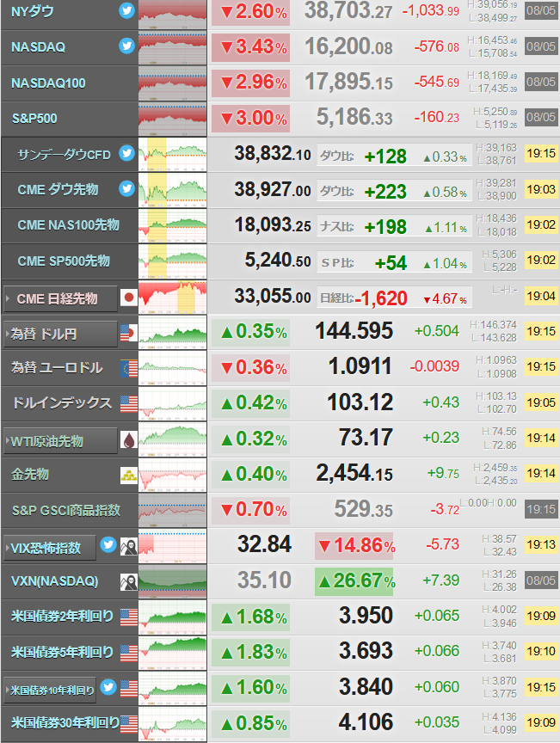Click grim reaper icon beside VIX恐怖指数

click(128, 546)
